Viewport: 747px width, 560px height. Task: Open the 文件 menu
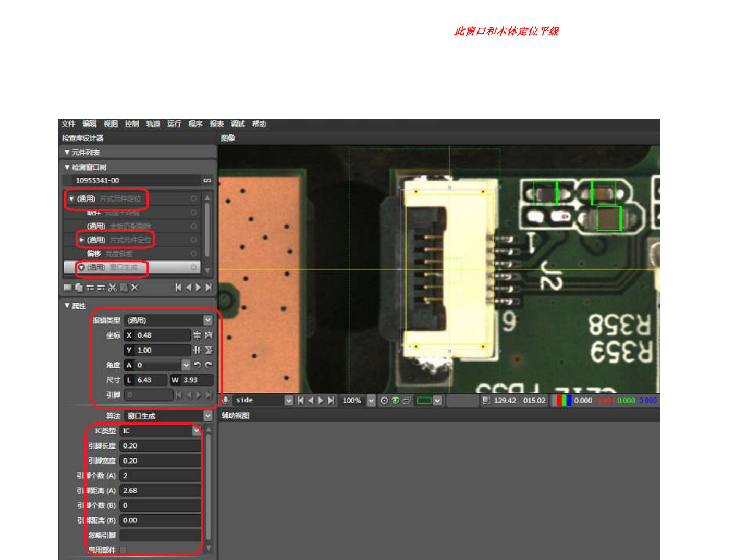pos(68,123)
